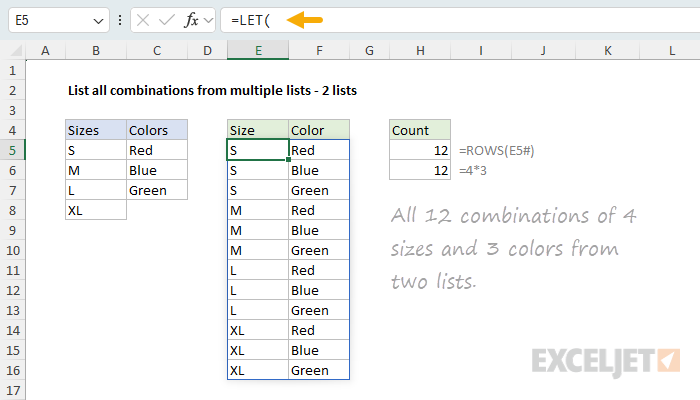Image resolution: width=700 pixels, height=400 pixels.
Task: Click the 'Colors' header cell
Action: 157,130
